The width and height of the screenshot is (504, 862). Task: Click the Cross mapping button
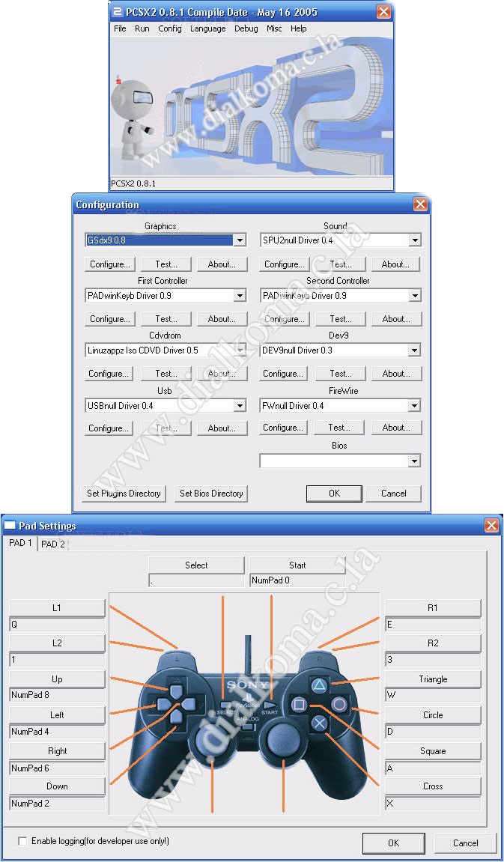pos(433,786)
